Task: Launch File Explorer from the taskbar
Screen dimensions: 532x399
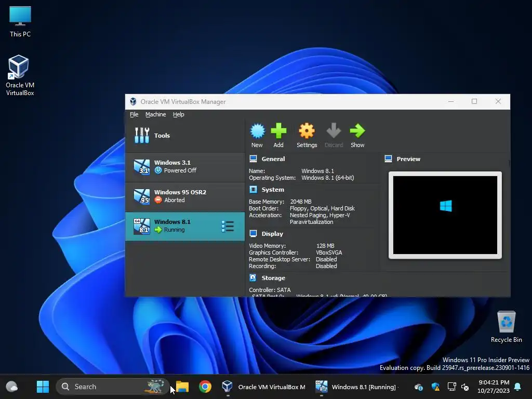Action: [182, 387]
